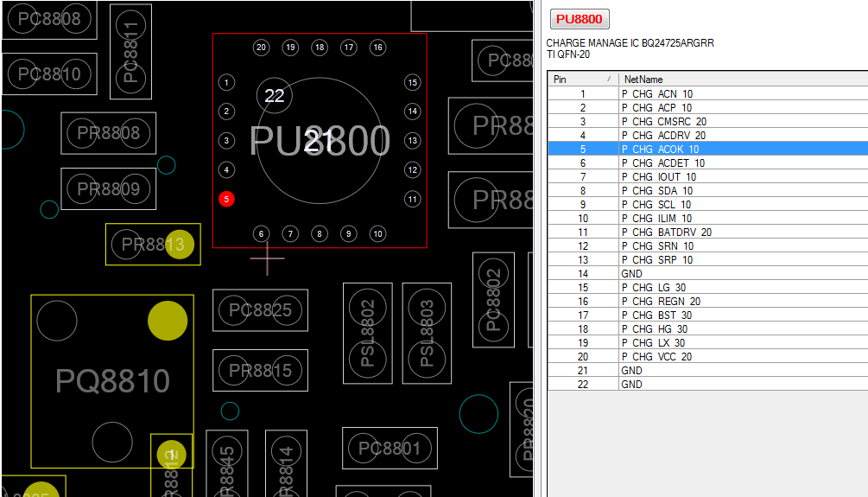Click pad 4 on PU8800 footprint
The width and height of the screenshot is (868, 497).
pyautogui.click(x=226, y=169)
